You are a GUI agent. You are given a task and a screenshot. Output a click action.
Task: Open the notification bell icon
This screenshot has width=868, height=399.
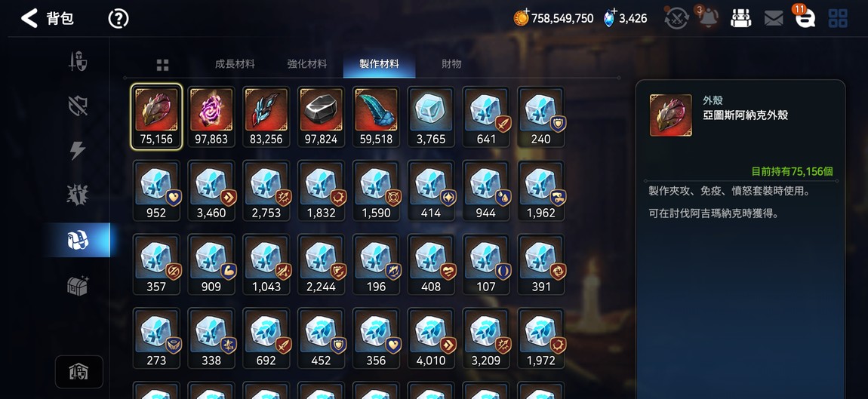[708, 17]
